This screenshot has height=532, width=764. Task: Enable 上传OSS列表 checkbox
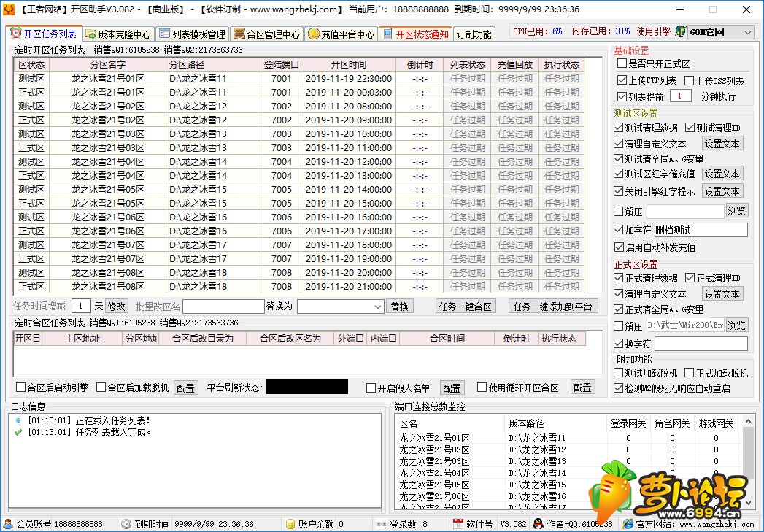(689, 80)
